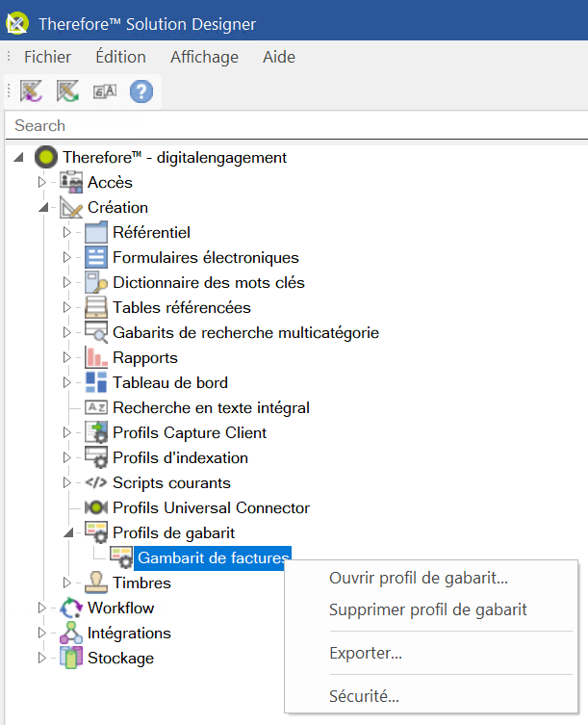Click the Intégrations node icon

[x=71, y=632]
